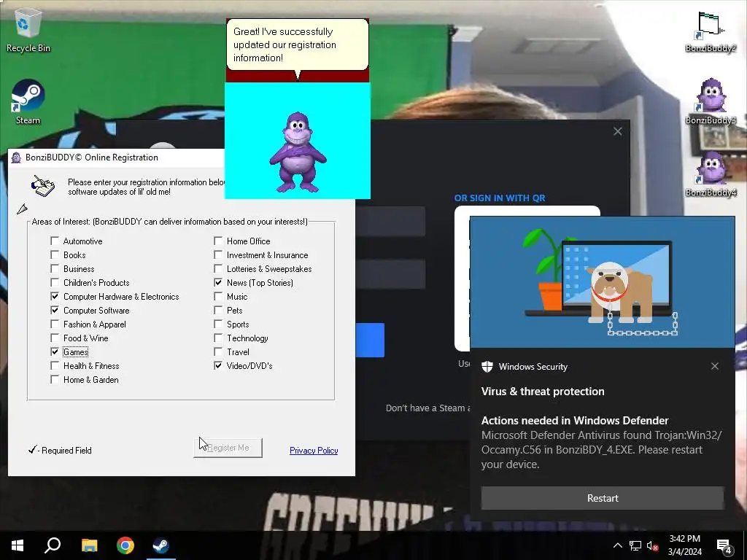Check Food & Wine checkbox
This screenshot has width=747, height=560.
click(55, 338)
